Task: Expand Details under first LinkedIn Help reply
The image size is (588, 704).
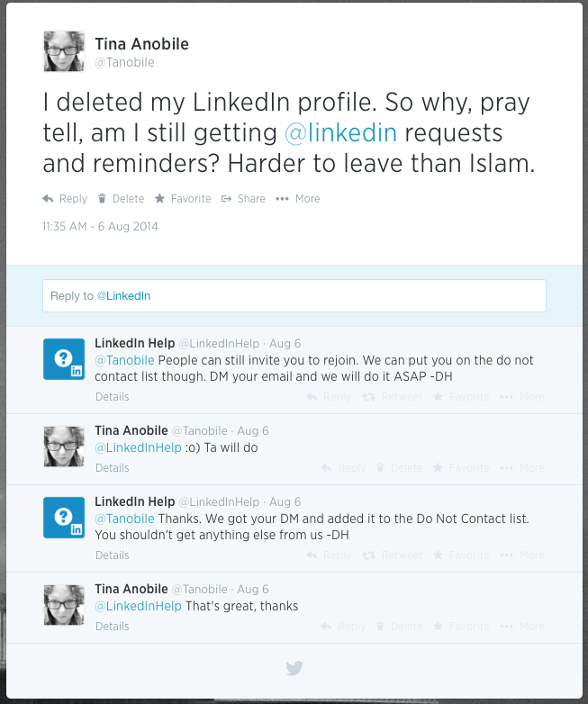Action: coord(113,397)
